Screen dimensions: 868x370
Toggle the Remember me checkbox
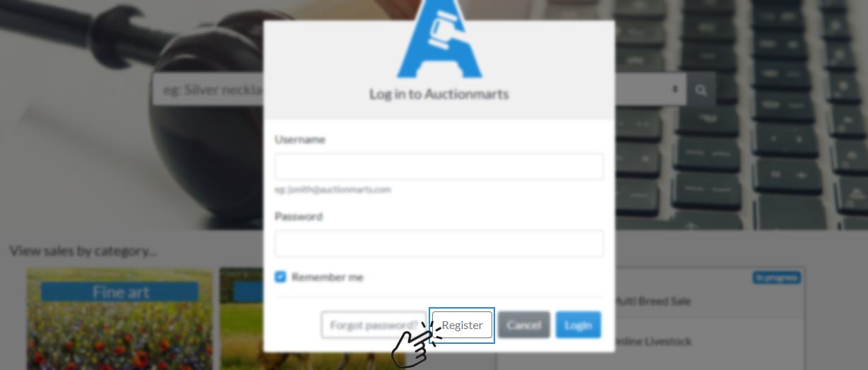click(x=280, y=277)
